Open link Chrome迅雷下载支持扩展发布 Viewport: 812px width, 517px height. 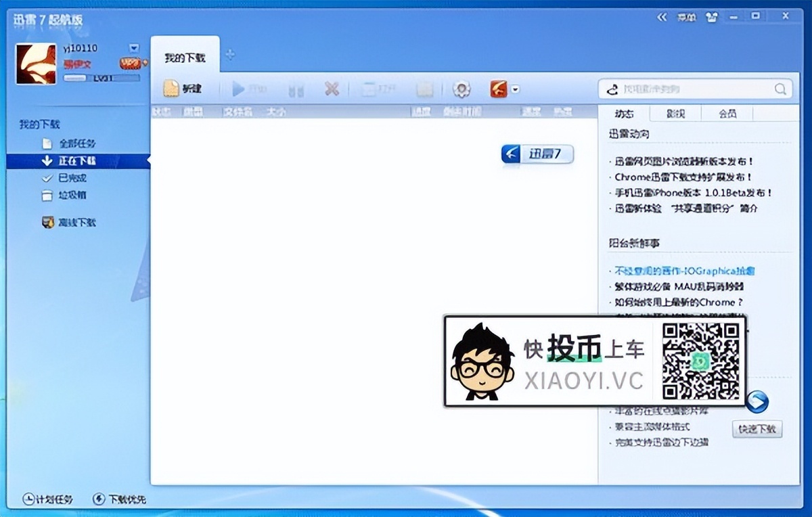point(683,177)
